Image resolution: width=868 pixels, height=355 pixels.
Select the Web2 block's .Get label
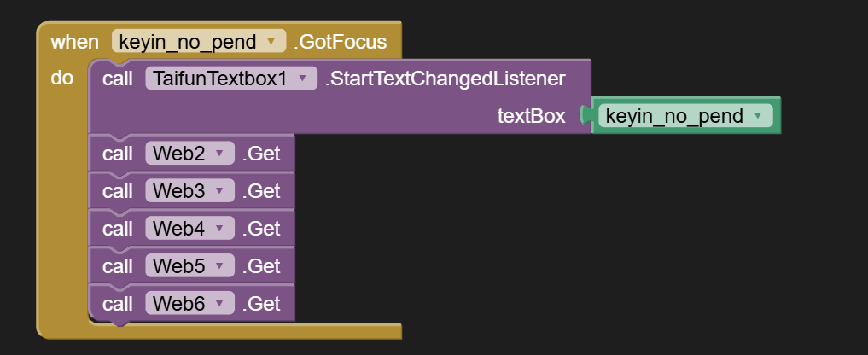pos(261,154)
